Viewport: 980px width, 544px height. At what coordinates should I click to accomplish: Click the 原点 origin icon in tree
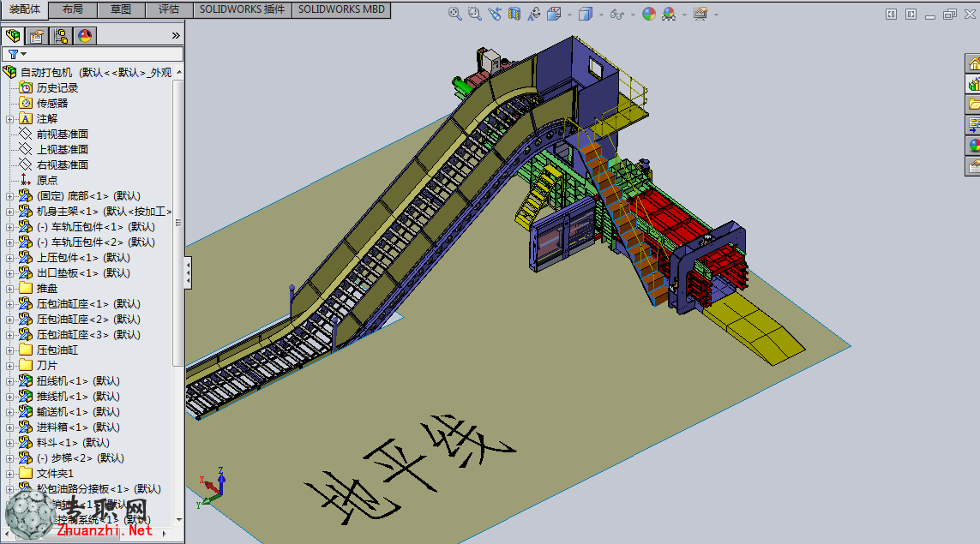(x=26, y=180)
